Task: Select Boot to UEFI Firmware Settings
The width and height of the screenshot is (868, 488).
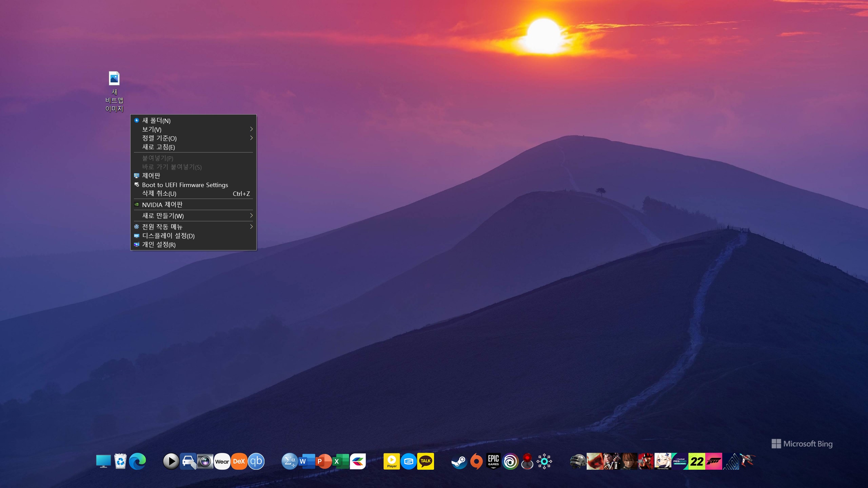Action: [193, 185]
